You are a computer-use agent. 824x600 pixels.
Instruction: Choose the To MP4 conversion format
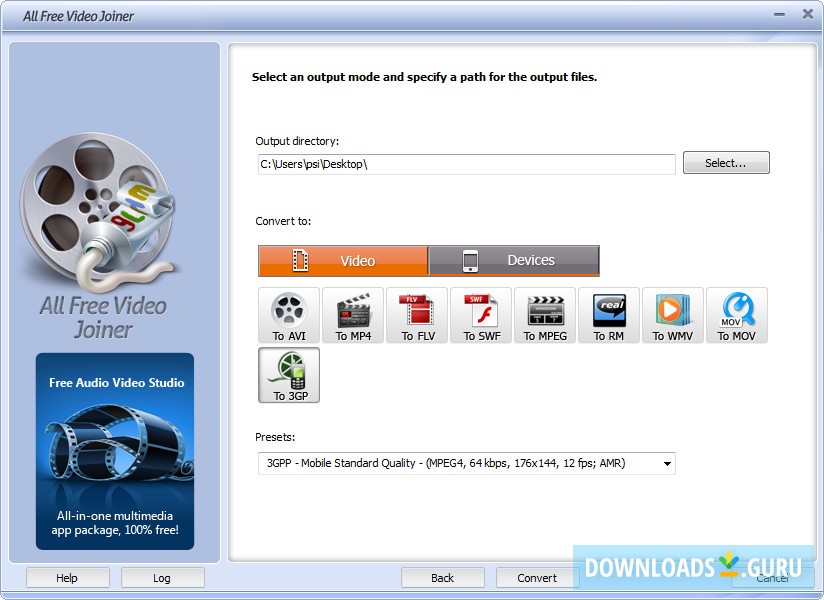[352, 315]
